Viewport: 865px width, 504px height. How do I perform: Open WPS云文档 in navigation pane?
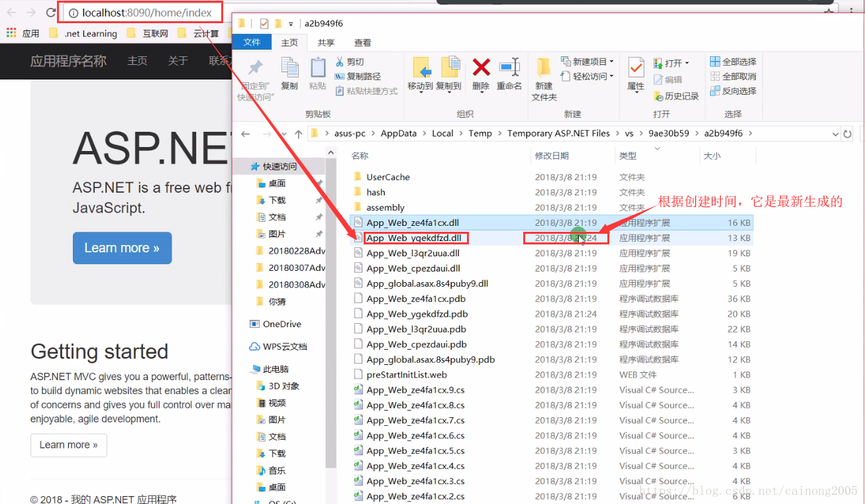point(278,346)
